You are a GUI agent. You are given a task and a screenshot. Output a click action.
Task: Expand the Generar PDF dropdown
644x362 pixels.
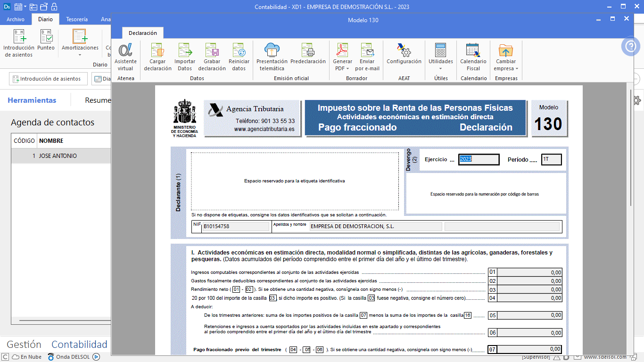click(x=342, y=68)
